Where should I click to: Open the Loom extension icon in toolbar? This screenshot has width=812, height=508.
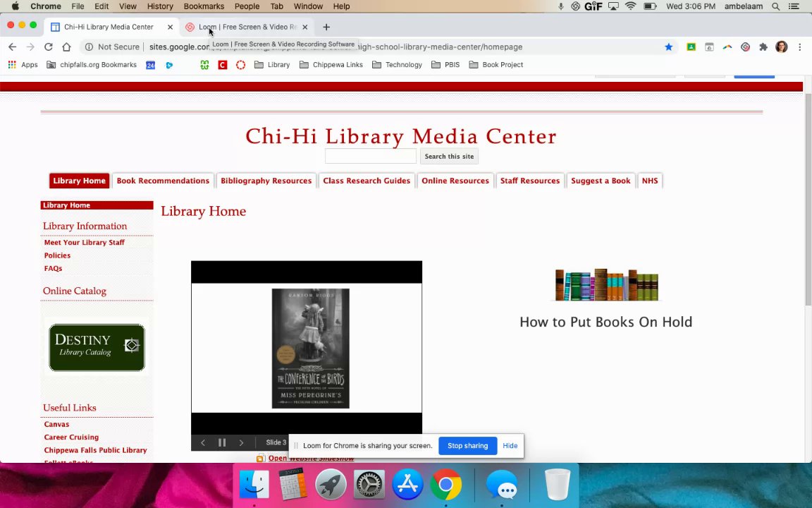pyautogui.click(x=745, y=47)
